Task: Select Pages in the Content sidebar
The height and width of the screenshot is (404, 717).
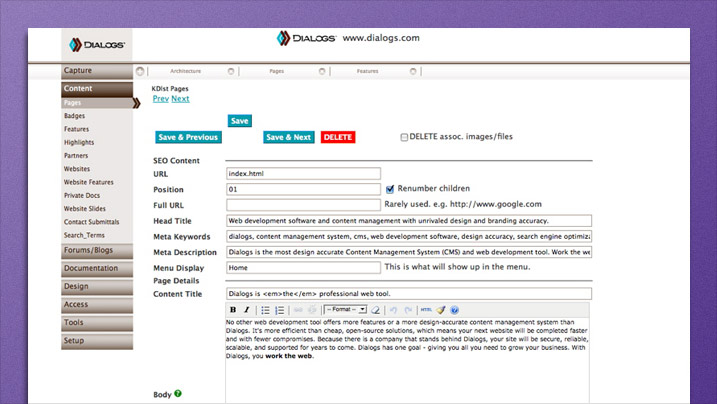Action: point(97,103)
